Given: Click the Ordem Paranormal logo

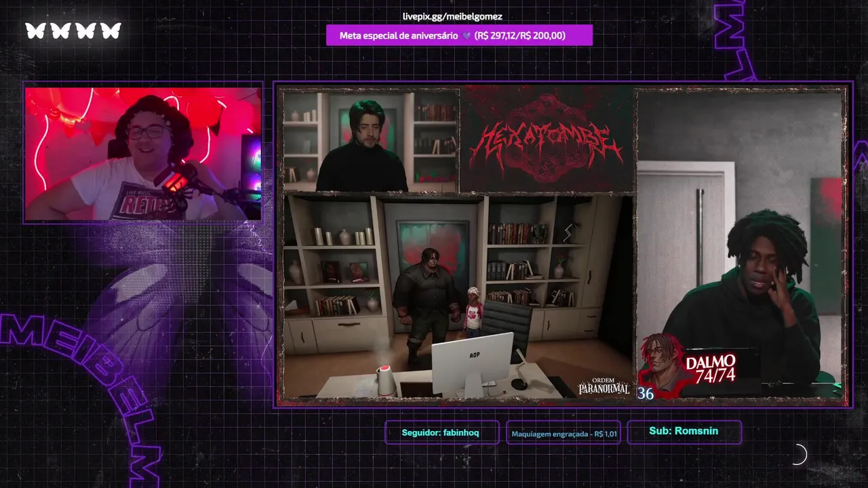Looking at the screenshot, I should [604, 386].
